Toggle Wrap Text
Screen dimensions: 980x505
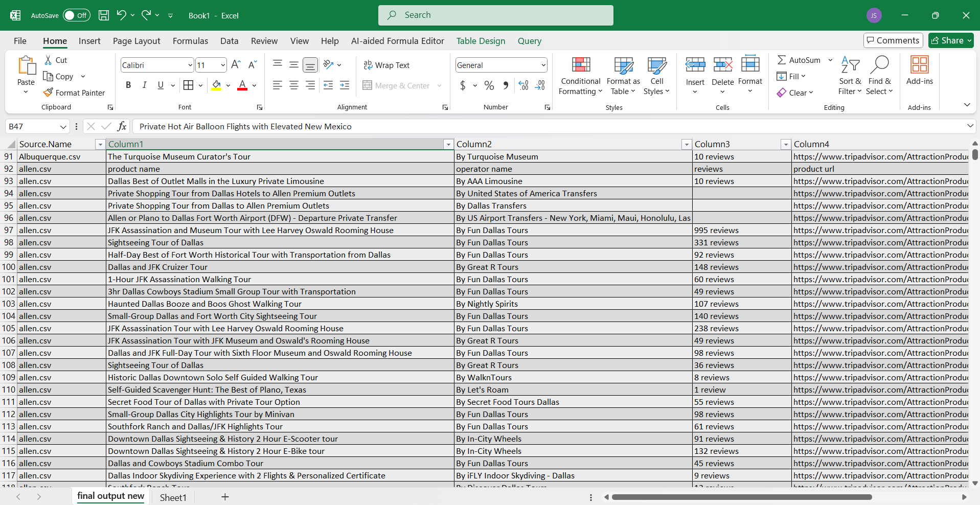pos(386,65)
